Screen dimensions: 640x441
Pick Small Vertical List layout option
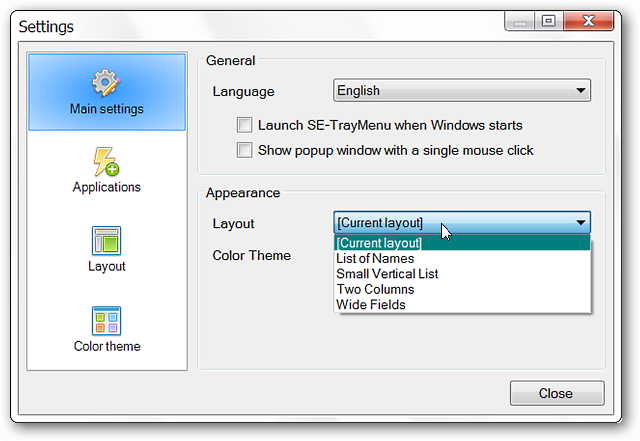point(462,274)
